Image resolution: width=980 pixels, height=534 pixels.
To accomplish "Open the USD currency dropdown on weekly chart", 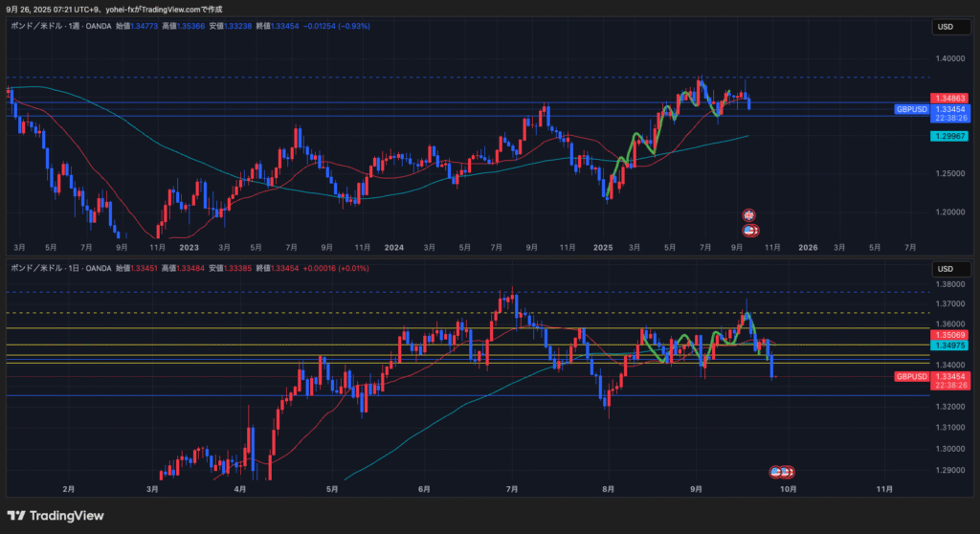I will [949, 27].
